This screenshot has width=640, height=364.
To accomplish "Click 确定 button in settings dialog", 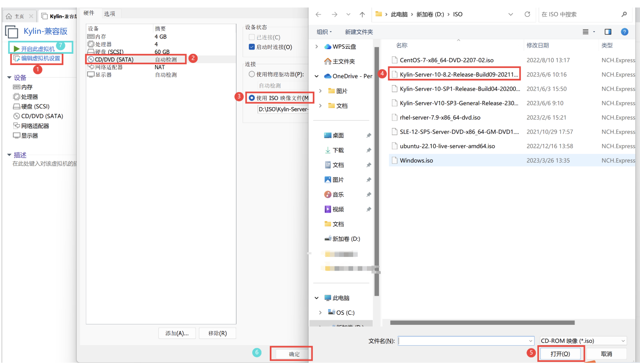I will 294,354.
